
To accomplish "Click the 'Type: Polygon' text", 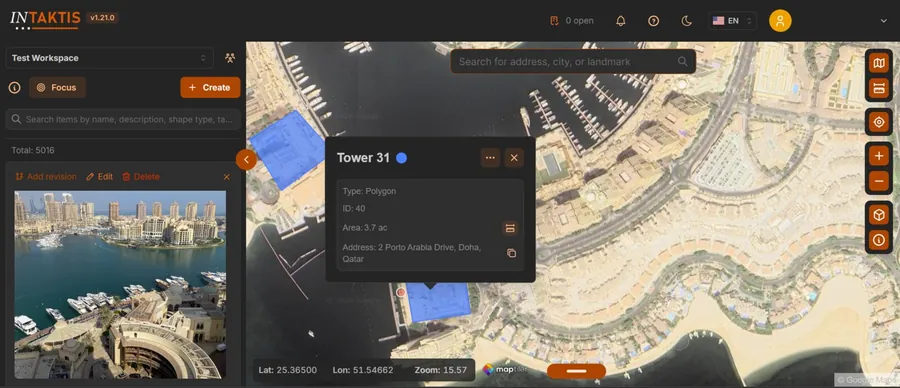I will point(369,191).
